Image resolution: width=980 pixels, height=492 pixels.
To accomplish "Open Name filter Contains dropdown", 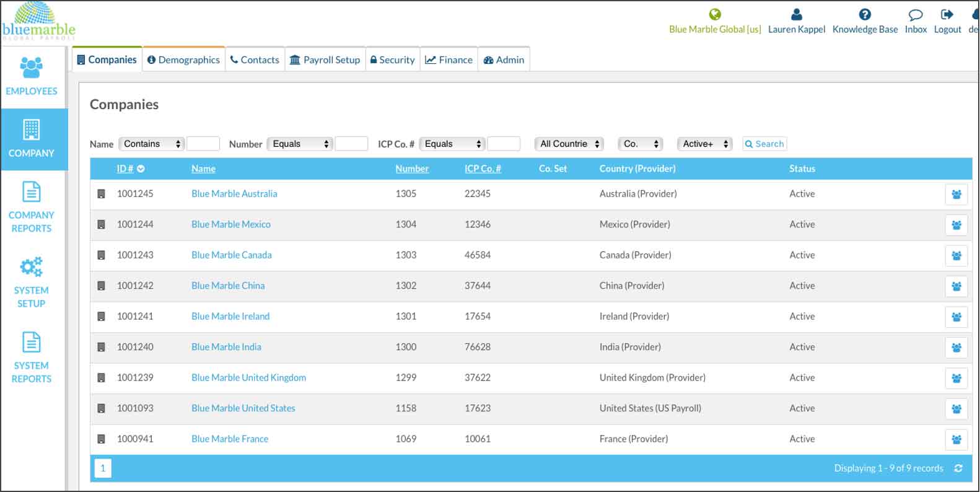I will [x=152, y=144].
